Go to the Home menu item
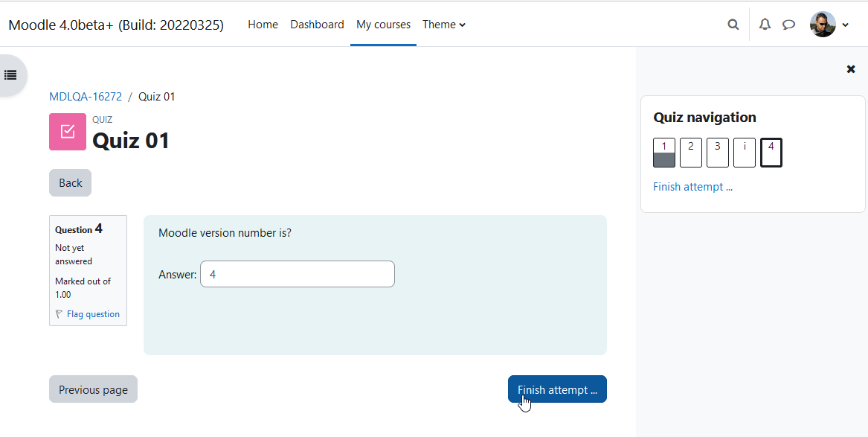 click(x=263, y=25)
